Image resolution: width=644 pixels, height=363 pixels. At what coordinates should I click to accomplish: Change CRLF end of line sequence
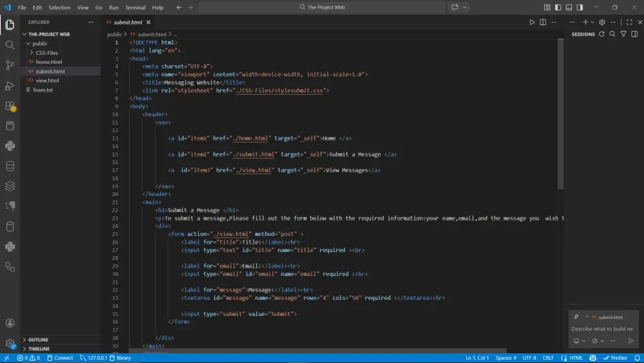pos(548,358)
